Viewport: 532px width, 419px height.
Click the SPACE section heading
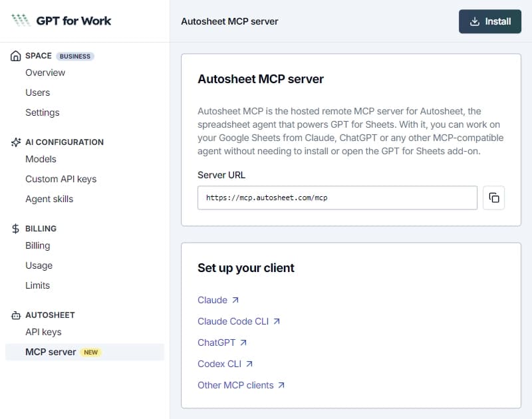coord(39,56)
